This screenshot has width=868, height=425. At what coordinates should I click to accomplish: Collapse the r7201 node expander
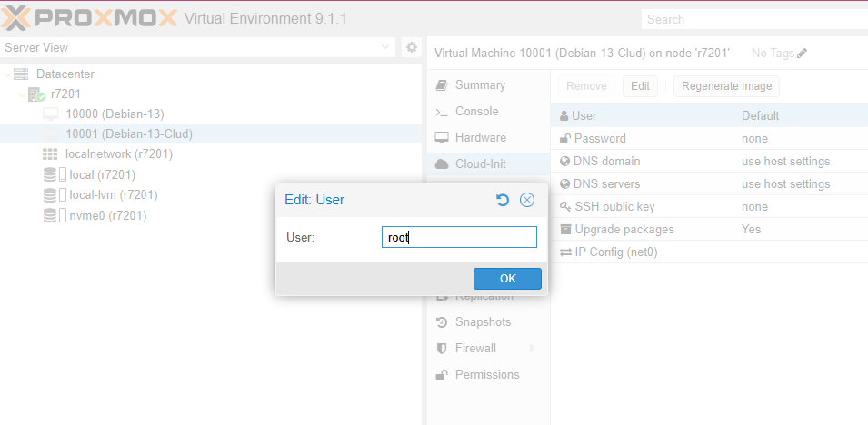[x=22, y=94]
